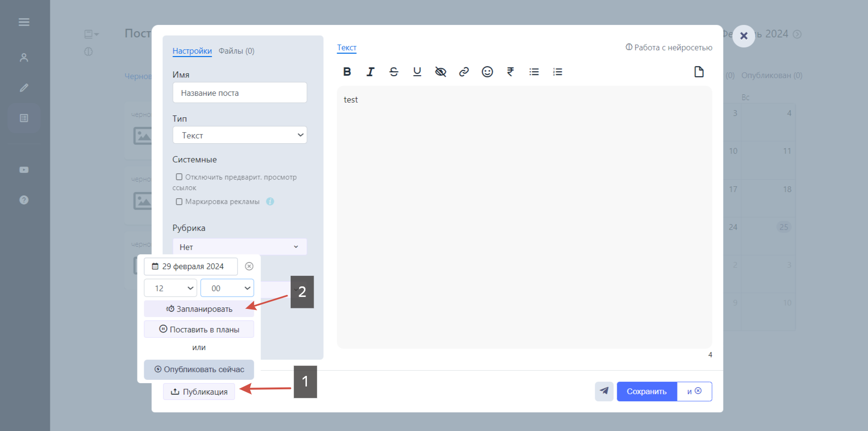The height and width of the screenshot is (431, 868).
Task: Open the Тип dropdown showing Текст
Action: click(x=240, y=135)
